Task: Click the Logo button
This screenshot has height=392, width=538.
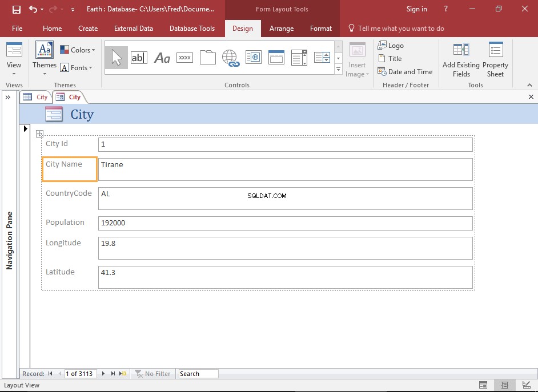Action: (391, 45)
